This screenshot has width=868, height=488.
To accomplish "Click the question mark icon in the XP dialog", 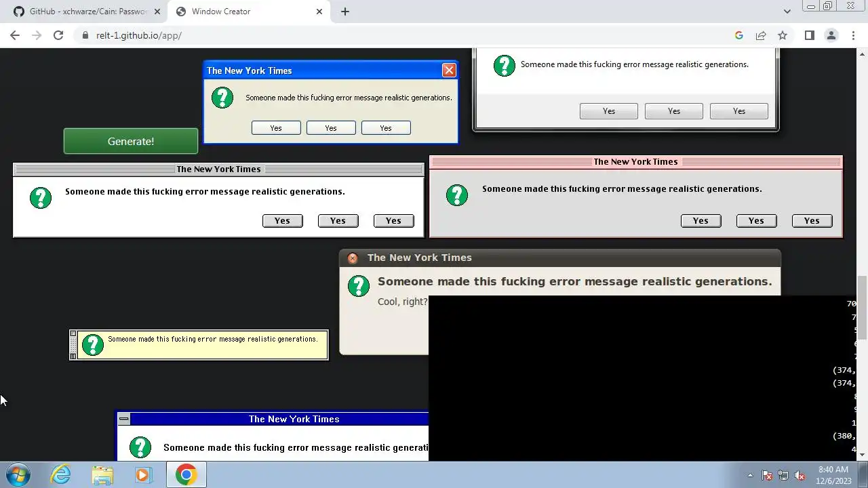I will [x=222, y=98].
